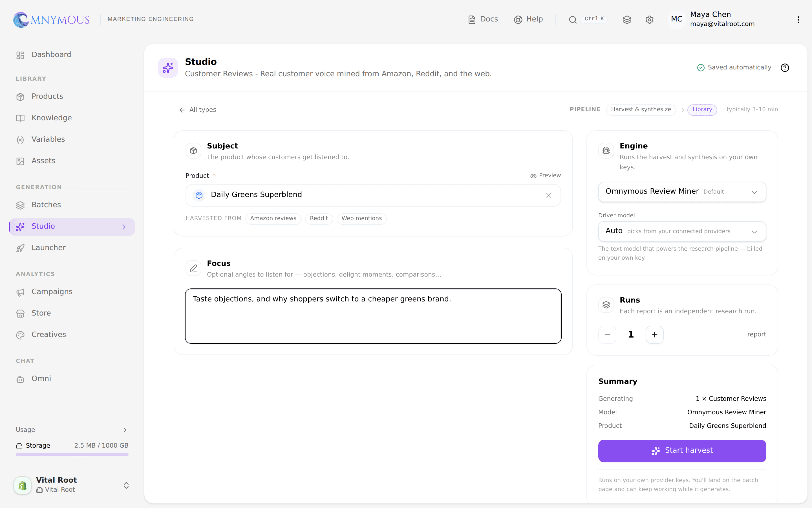Click the 'typically 3–10 min' text

coord(752,110)
